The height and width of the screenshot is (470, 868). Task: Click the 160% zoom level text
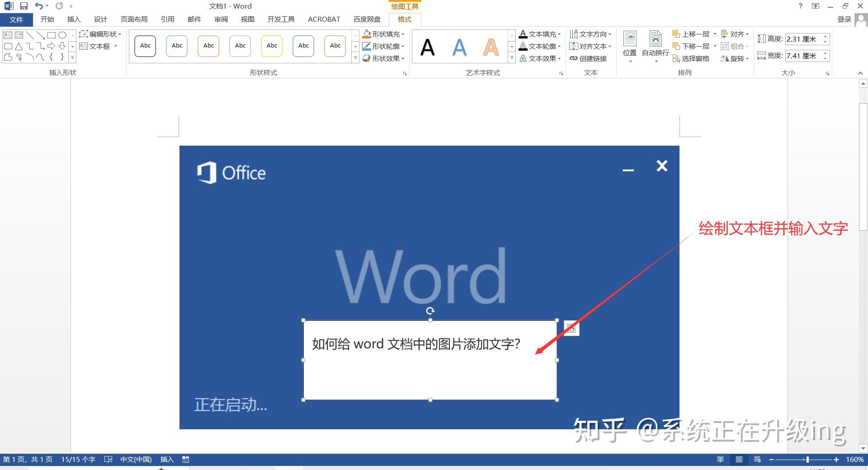(855, 460)
